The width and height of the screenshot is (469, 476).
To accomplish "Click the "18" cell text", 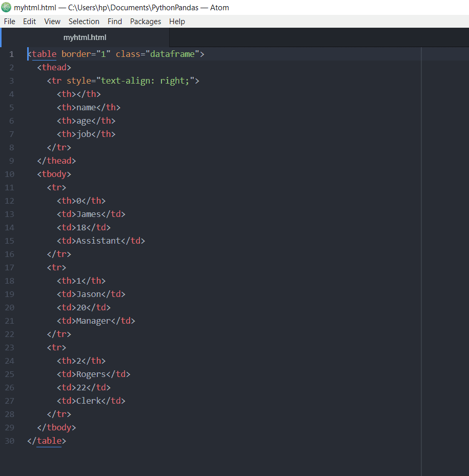I will click(x=81, y=228).
